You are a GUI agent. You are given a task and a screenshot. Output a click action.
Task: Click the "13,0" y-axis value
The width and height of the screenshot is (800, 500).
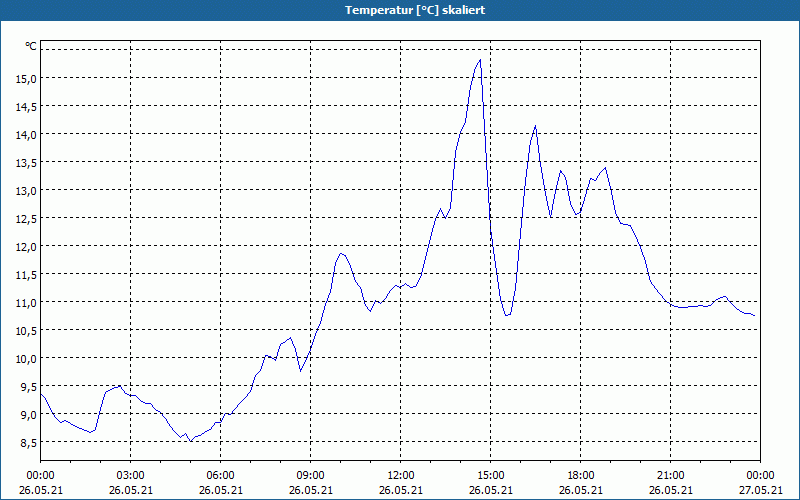[28, 191]
